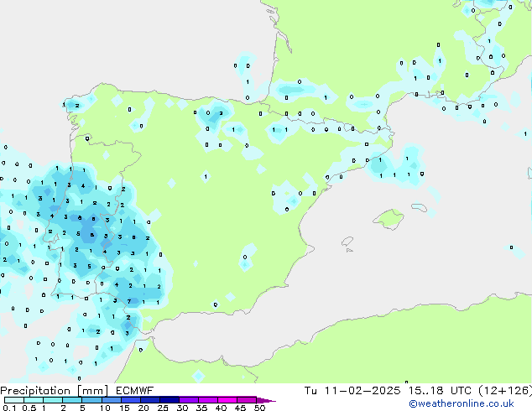Click the 'Precipitation' label text
532x411 pixels.
click(x=35, y=391)
